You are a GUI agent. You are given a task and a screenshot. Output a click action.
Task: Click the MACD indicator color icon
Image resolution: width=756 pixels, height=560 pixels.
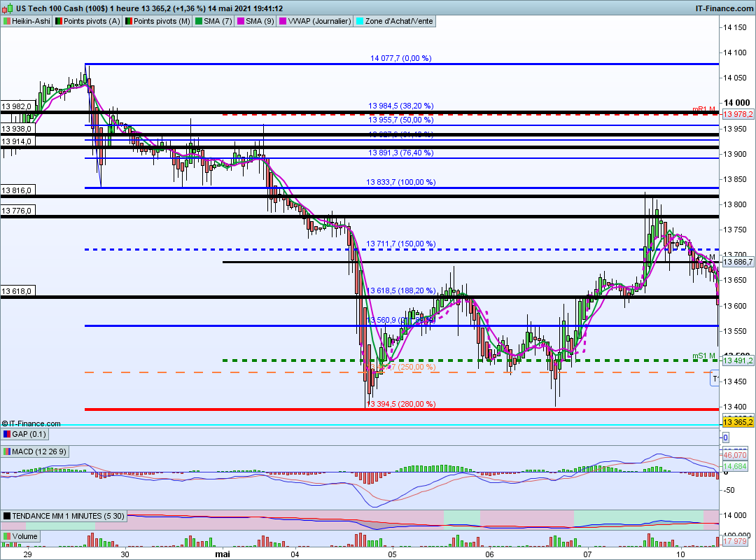[7, 451]
